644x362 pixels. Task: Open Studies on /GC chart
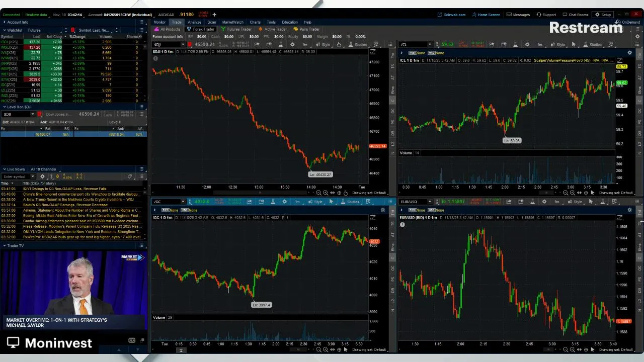349,202
